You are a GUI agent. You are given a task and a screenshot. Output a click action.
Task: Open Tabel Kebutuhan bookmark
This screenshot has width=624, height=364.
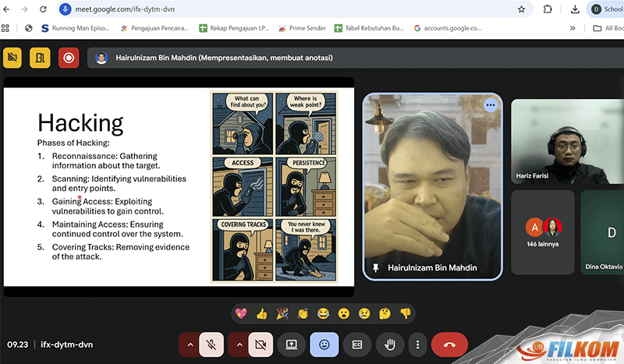[x=369, y=28]
